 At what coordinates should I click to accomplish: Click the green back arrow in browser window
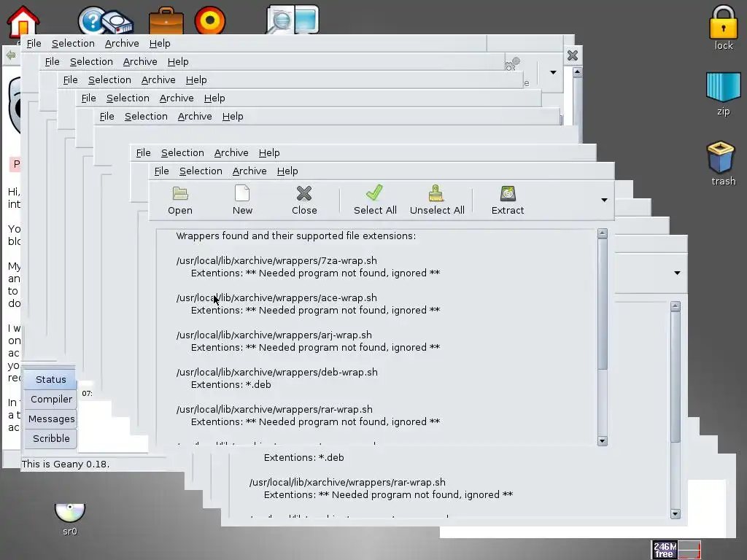10,55
